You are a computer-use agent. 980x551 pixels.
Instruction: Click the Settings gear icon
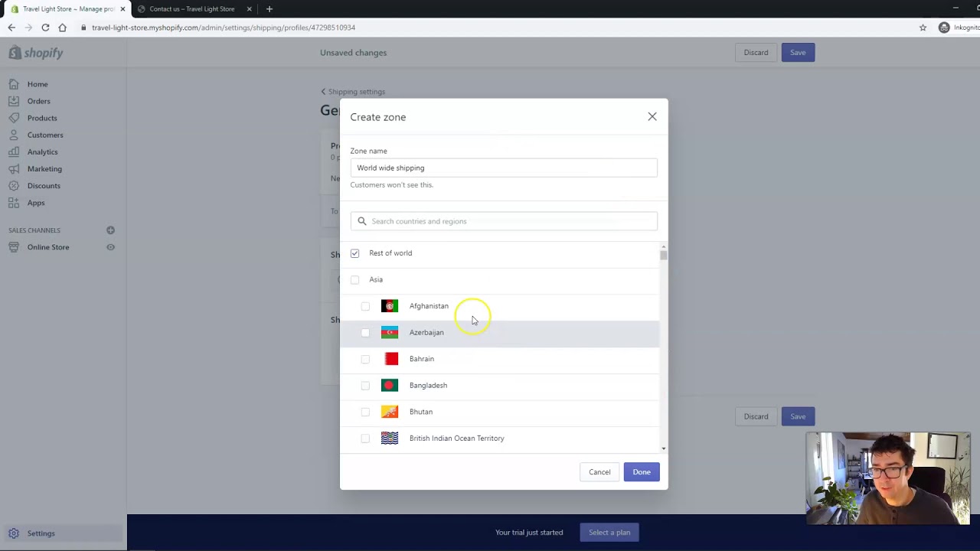coord(14,533)
